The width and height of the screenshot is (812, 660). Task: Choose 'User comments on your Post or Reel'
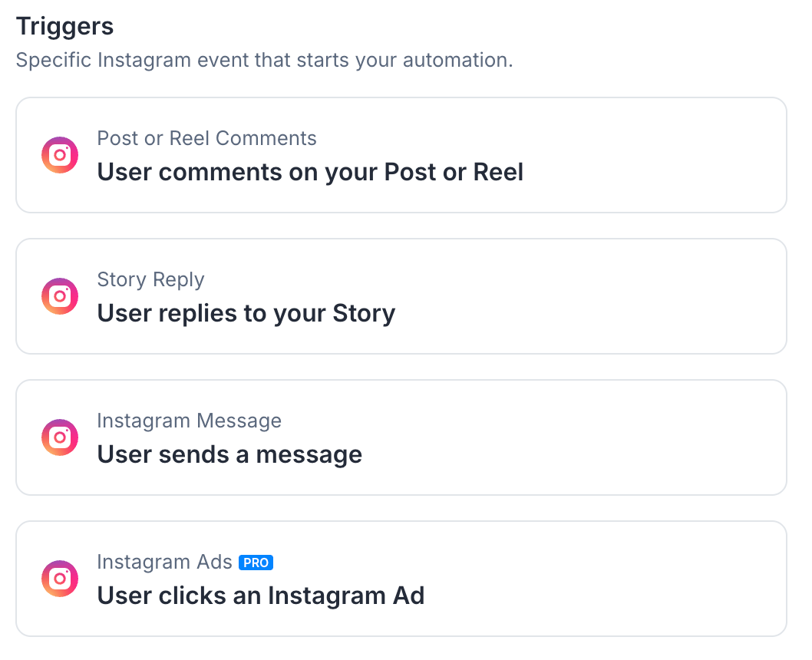pyautogui.click(x=310, y=173)
